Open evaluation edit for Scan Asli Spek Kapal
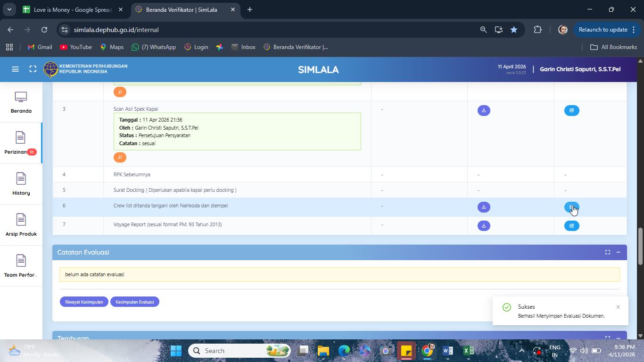This screenshot has height=362, width=644. (571, 110)
